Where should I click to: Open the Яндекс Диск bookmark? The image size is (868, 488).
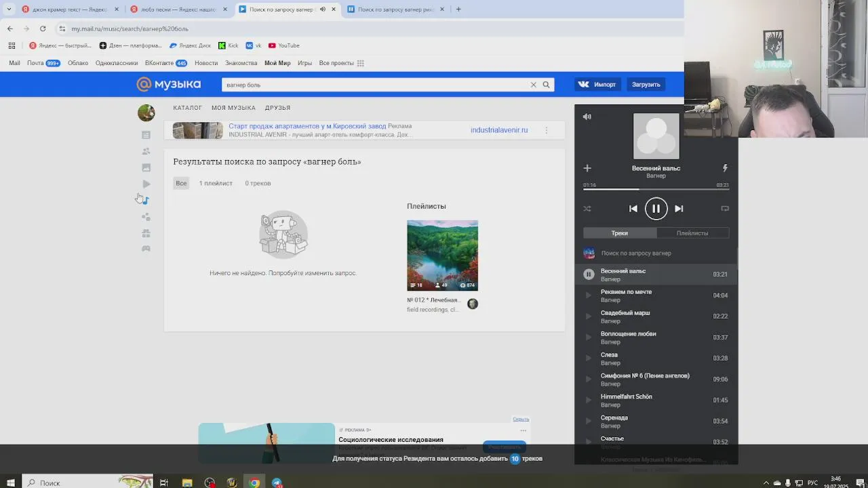point(190,45)
